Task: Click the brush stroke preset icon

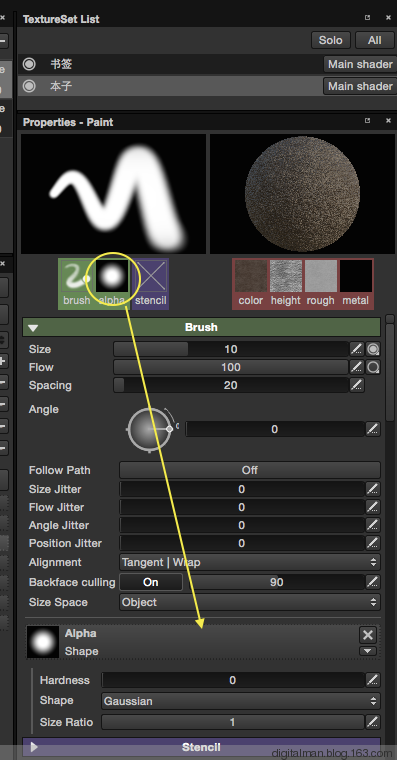Action: [77, 276]
